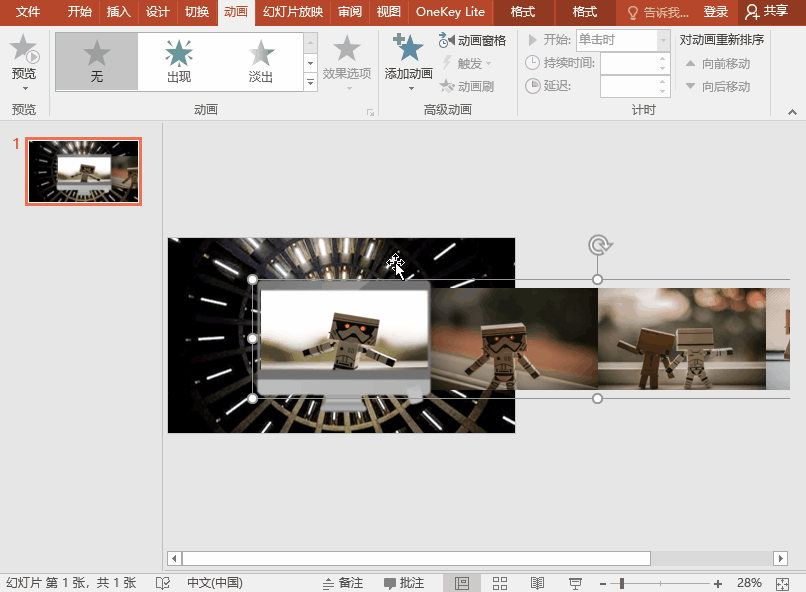This screenshot has width=806, height=592.
Task: Open the OneKey Lite tab
Action: point(450,12)
